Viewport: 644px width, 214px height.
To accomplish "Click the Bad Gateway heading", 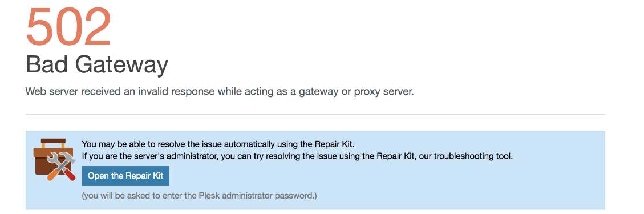I will [97, 65].
